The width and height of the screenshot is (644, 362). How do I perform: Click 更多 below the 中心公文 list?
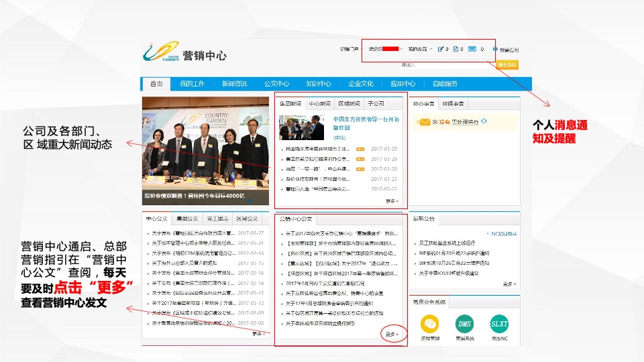(259, 334)
